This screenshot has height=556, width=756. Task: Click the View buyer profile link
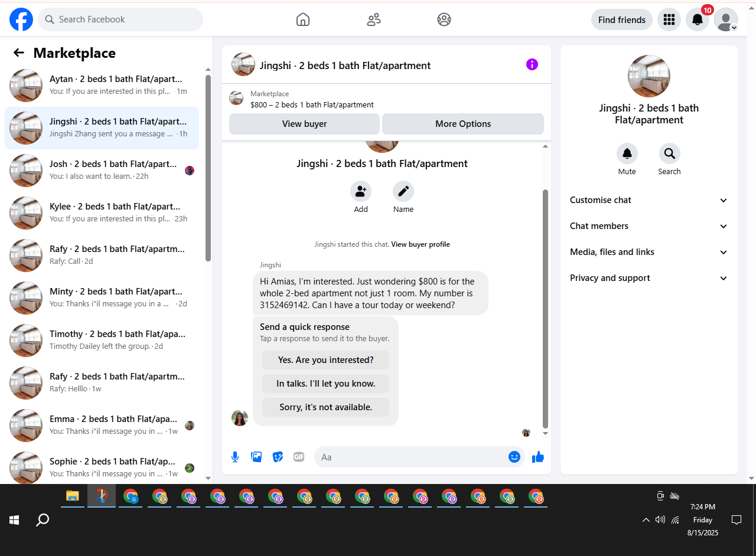click(x=421, y=244)
